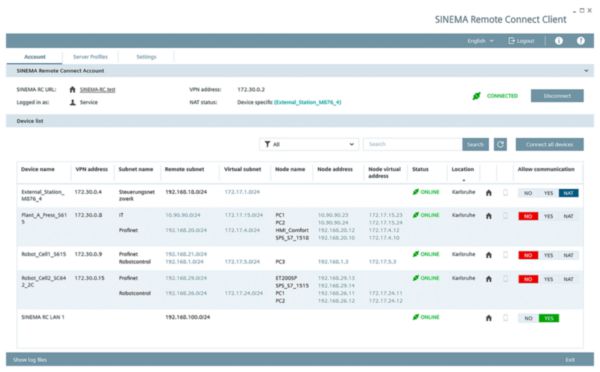Set External_Station_M876_4 communication to NAT

pos(568,193)
